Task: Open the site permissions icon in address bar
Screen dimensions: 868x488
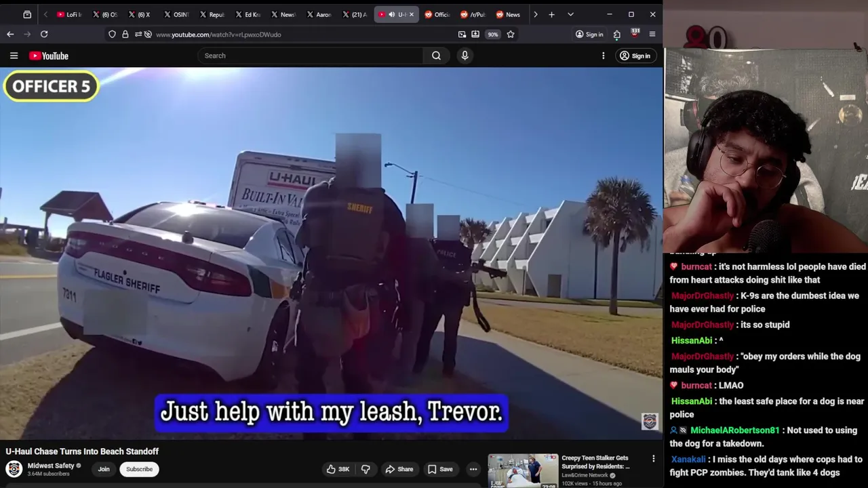Action: click(138, 35)
